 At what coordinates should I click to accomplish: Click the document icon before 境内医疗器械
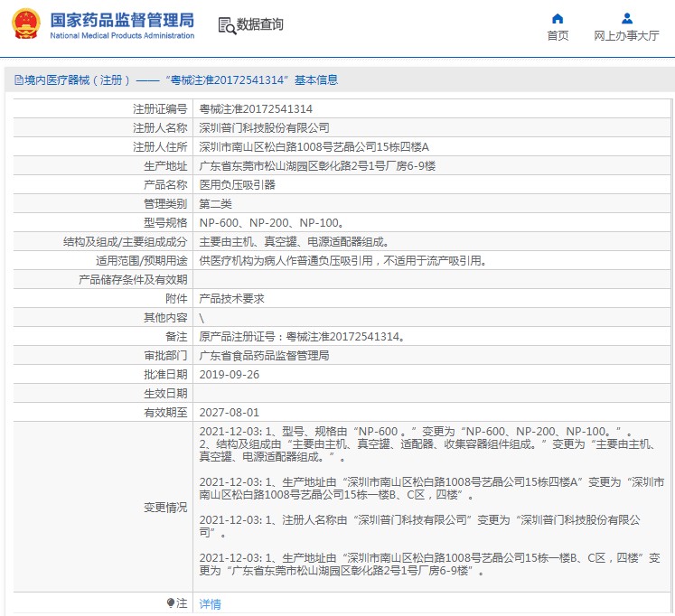(18, 80)
